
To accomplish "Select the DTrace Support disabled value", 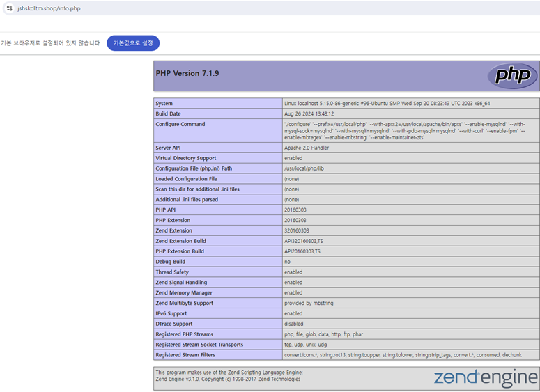I will [x=293, y=324].
